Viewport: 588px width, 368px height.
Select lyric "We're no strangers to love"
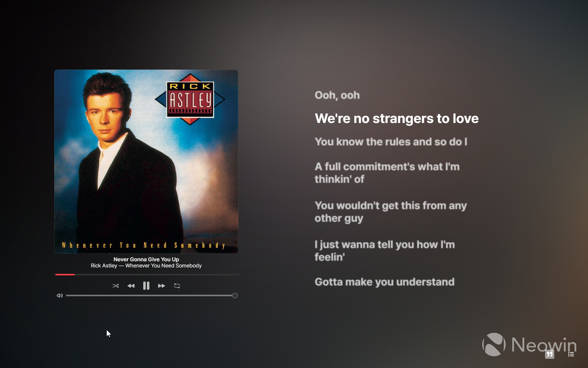pos(397,119)
